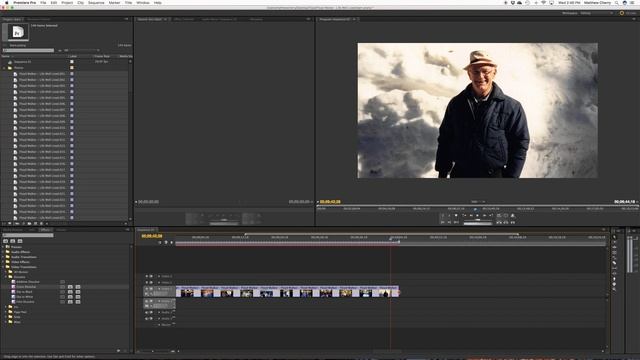Viewport: 640px width, 360px height.
Task: Mute the Audio 3 track speaker
Action: [x=147, y=318]
